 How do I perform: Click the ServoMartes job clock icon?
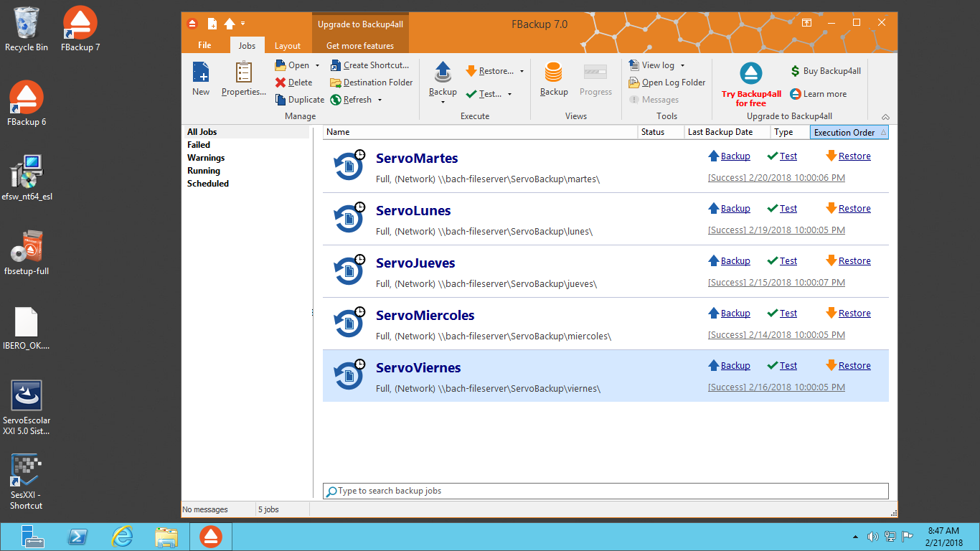coord(360,154)
